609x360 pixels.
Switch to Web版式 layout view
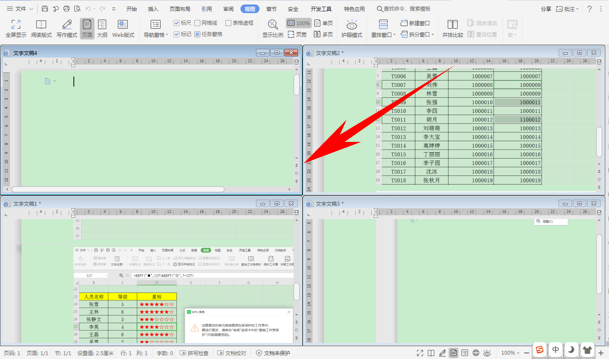coord(123,29)
